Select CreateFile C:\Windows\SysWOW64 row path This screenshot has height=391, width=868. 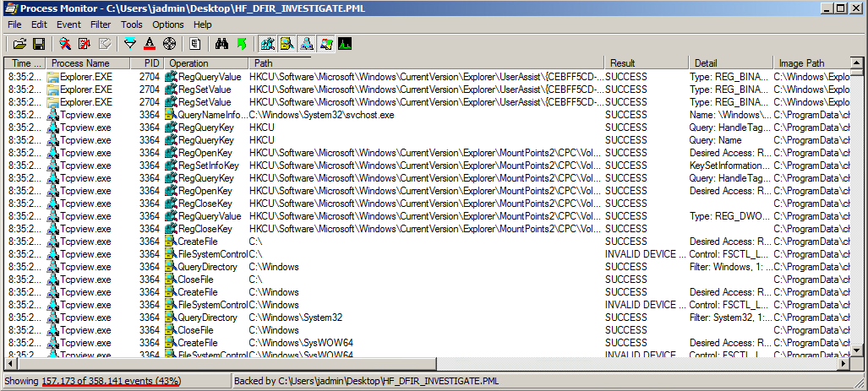click(x=301, y=342)
